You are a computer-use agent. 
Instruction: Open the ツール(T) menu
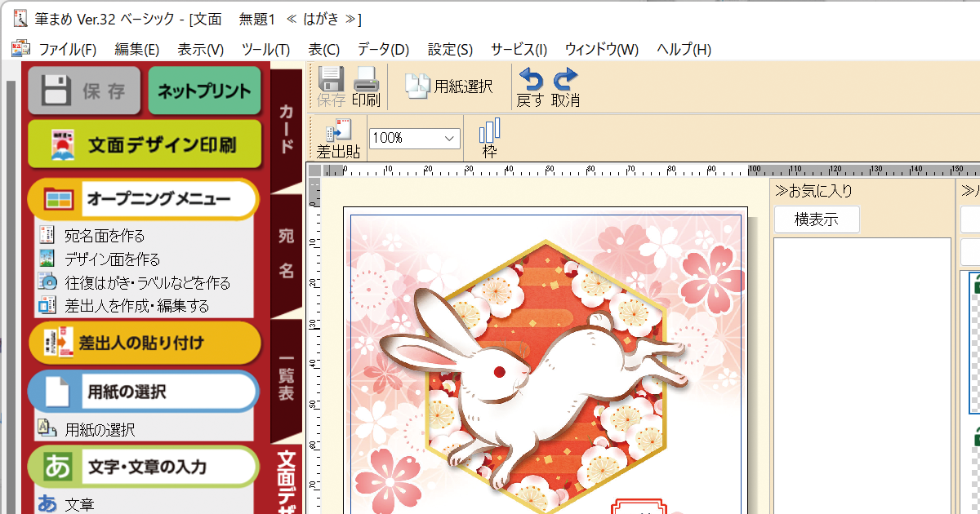265,49
